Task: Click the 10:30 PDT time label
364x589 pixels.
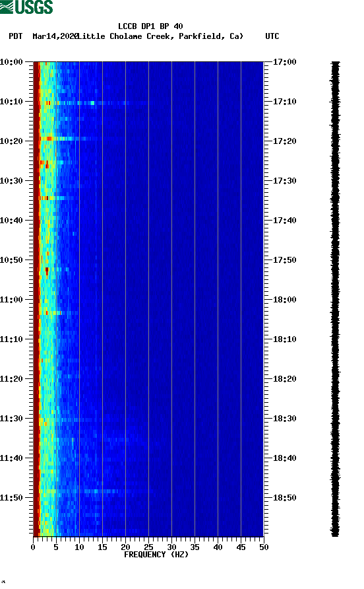Action: point(11,181)
